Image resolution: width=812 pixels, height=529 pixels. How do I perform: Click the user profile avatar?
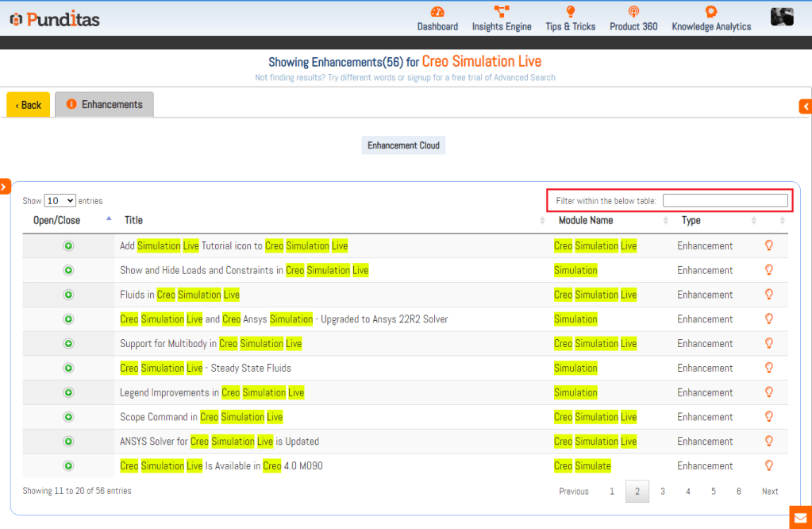[x=782, y=17]
